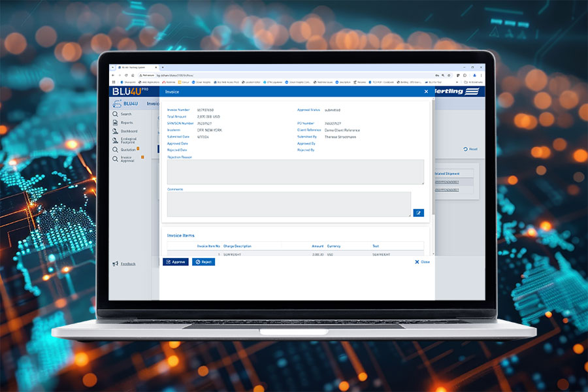Select Invoice Approval in the sidebar

click(123, 158)
